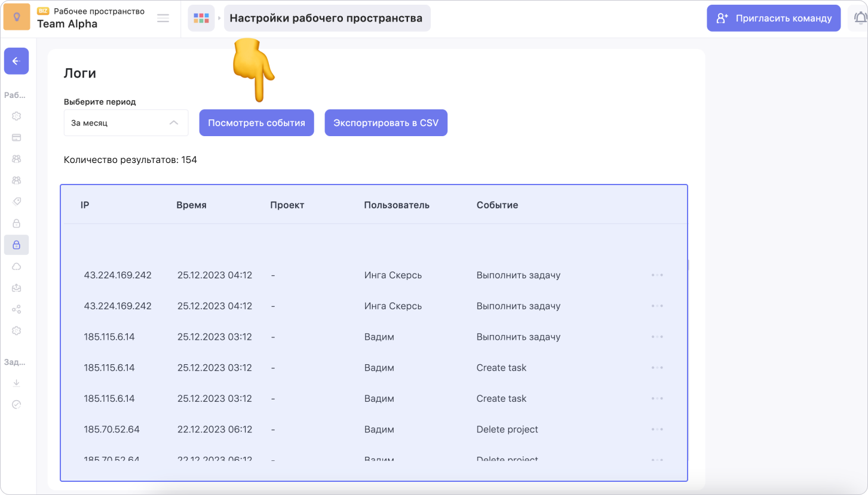The image size is (868, 495).
Task: Click the check circle icon under Зад...
Action: pyautogui.click(x=17, y=404)
